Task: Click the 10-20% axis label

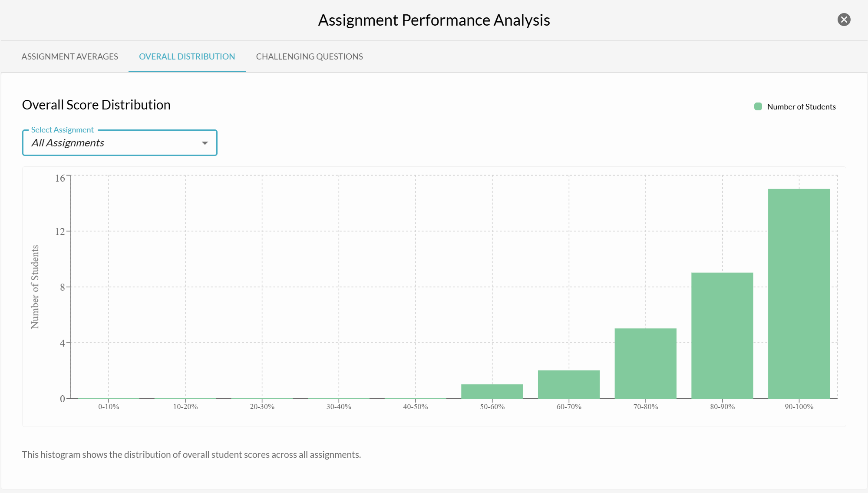Action: click(185, 407)
